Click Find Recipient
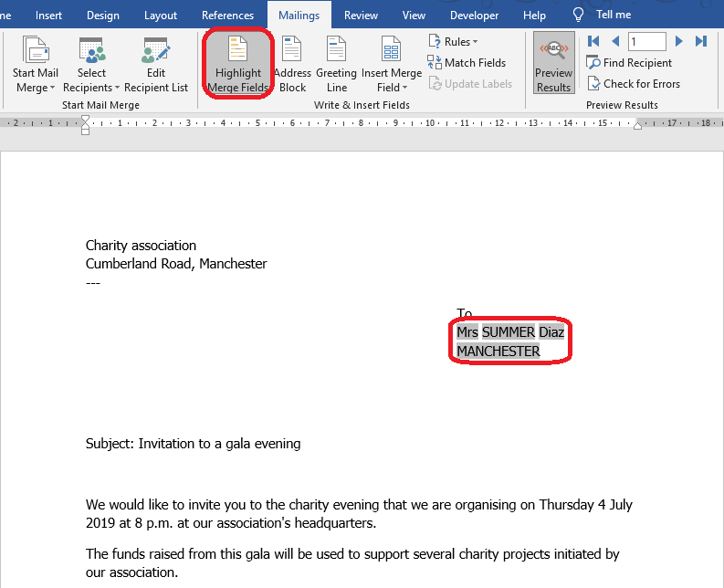 point(629,62)
